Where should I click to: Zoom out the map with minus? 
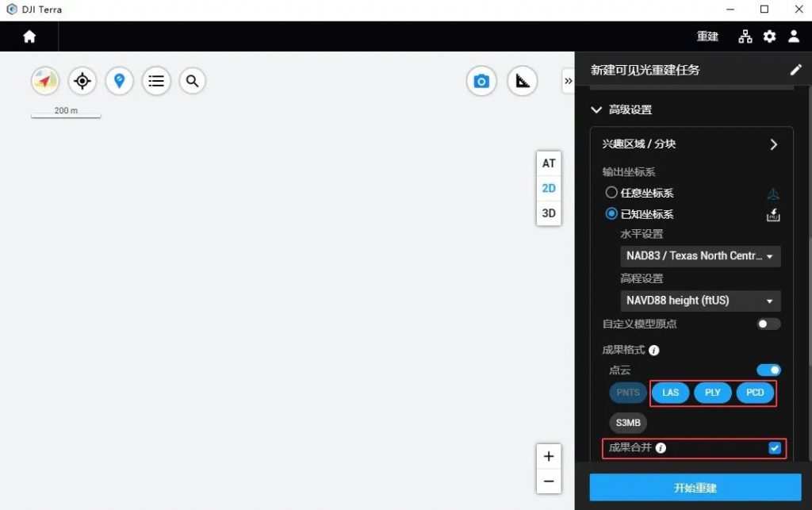(x=549, y=481)
